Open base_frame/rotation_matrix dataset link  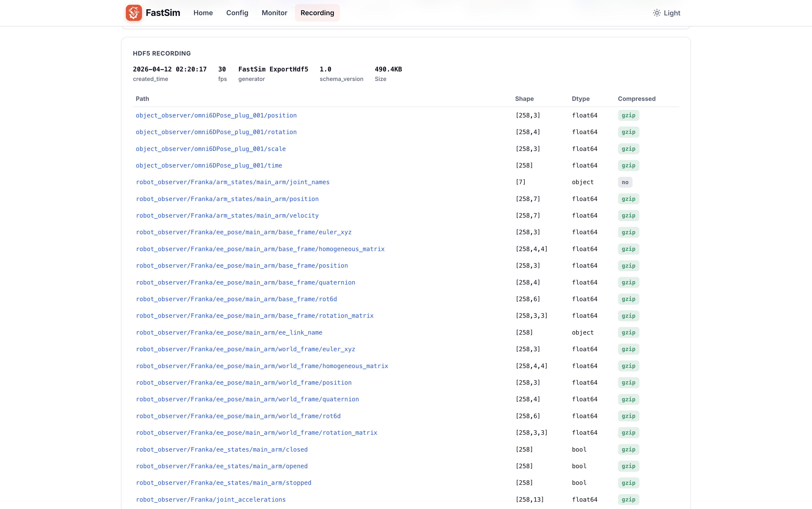(255, 316)
